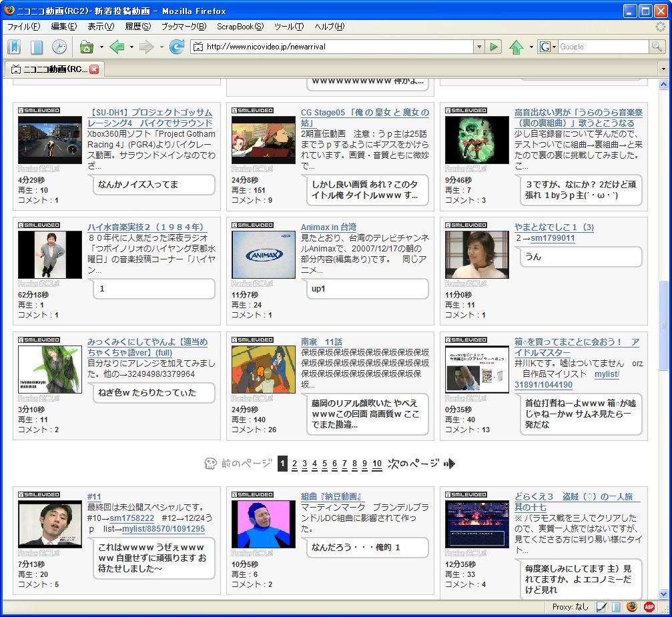Open the dropdown next to the recycle folder icon
672x617 pixels.
click(x=101, y=47)
